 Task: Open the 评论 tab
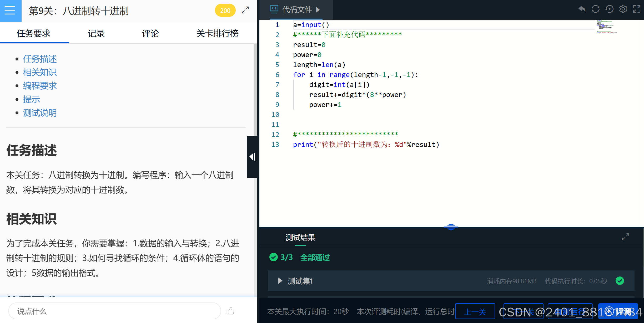150,33
